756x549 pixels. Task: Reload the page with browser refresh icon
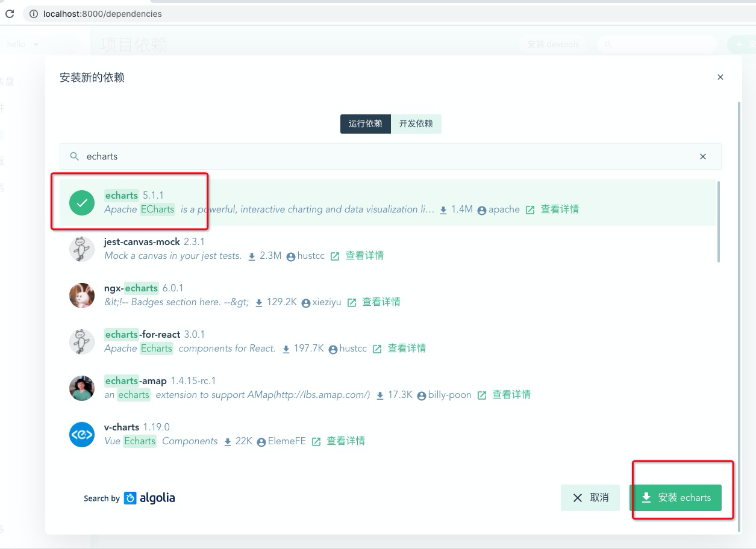[x=10, y=13]
